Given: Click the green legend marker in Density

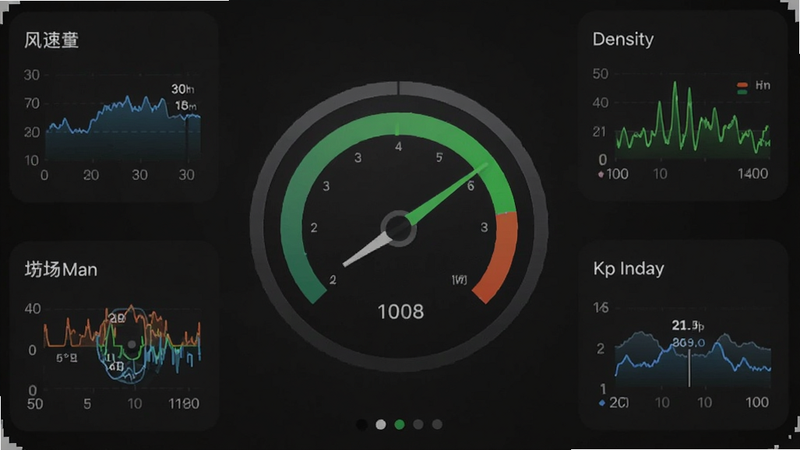Looking at the screenshot, I should tap(742, 92).
